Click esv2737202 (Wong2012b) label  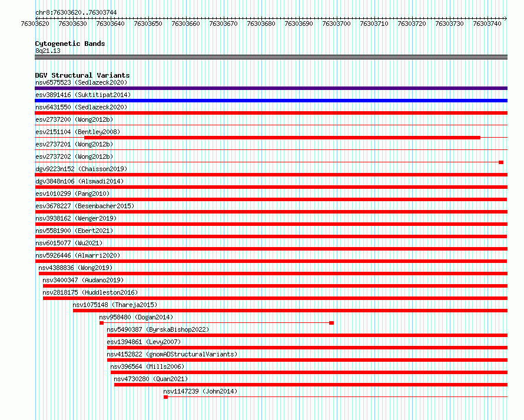[x=74, y=156]
